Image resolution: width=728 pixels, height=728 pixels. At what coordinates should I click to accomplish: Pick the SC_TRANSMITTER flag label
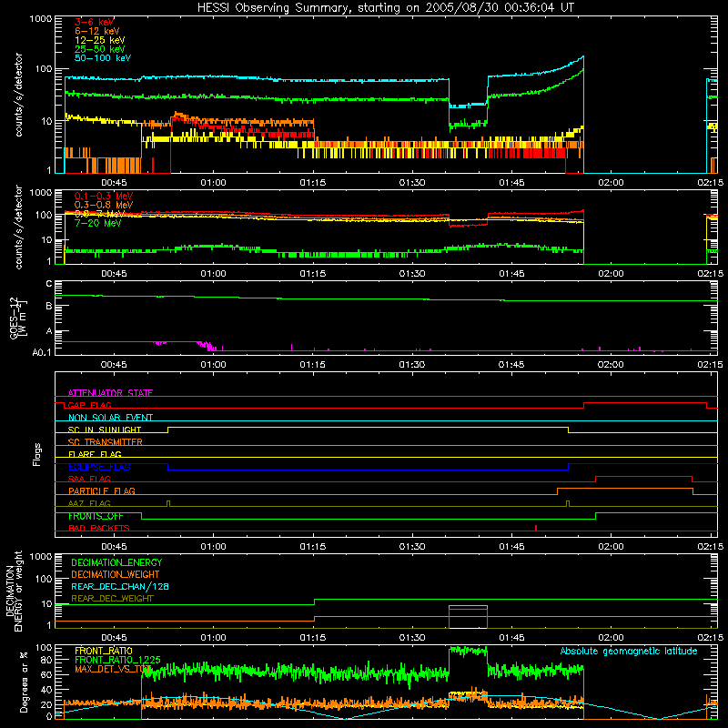point(106,441)
